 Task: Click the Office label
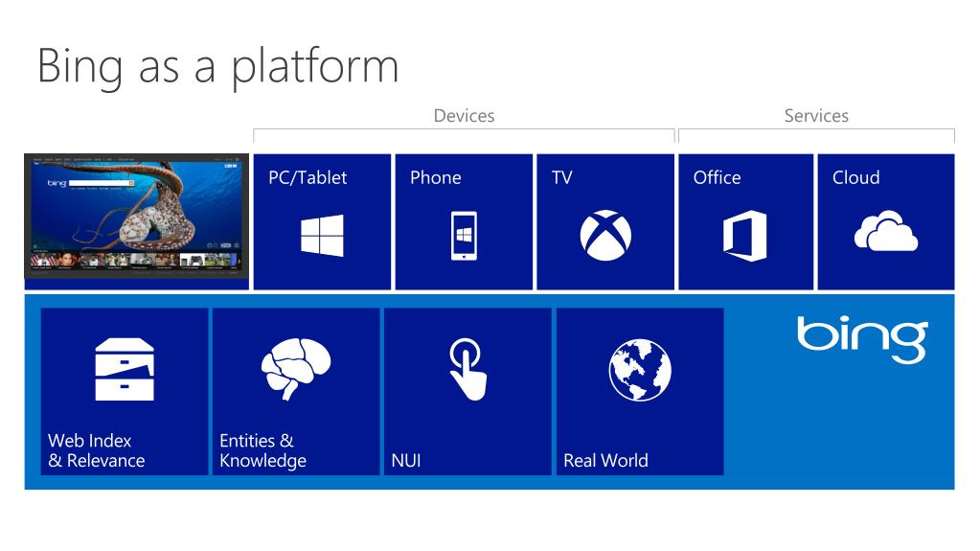pos(717,177)
